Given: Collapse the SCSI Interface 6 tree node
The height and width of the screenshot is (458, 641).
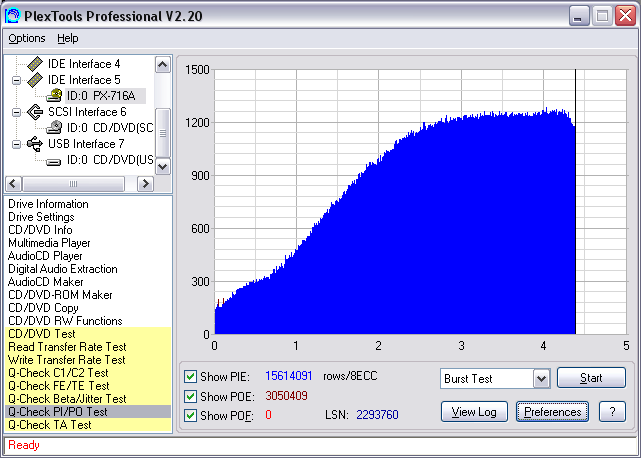Looking at the screenshot, I should (16, 112).
